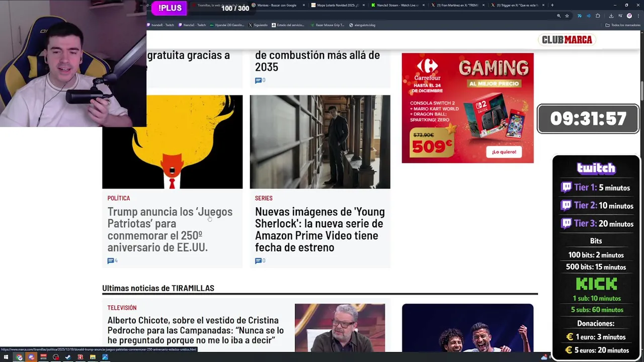
Task: Open alangulotv.blog bookmark
Action: pyautogui.click(x=362, y=25)
